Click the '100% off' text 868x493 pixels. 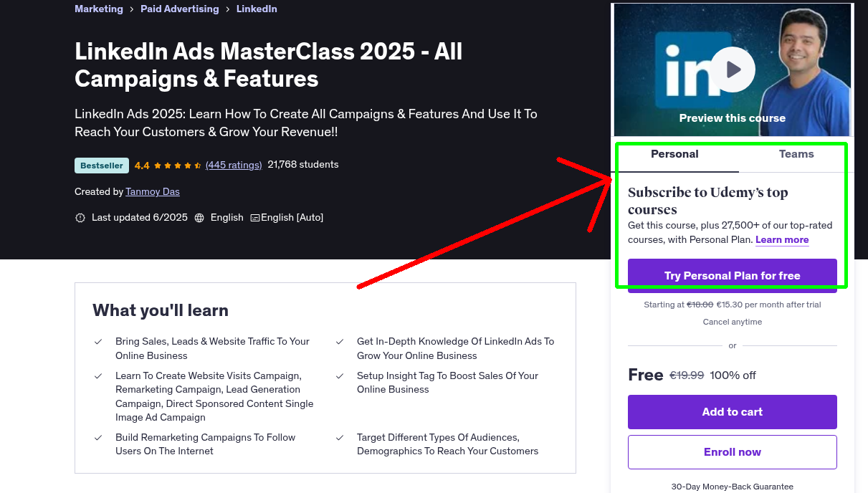click(733, 375)
